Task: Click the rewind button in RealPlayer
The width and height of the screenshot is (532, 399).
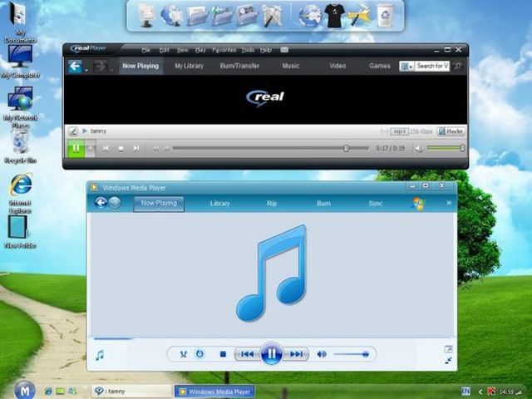Action: coord(155,149)
